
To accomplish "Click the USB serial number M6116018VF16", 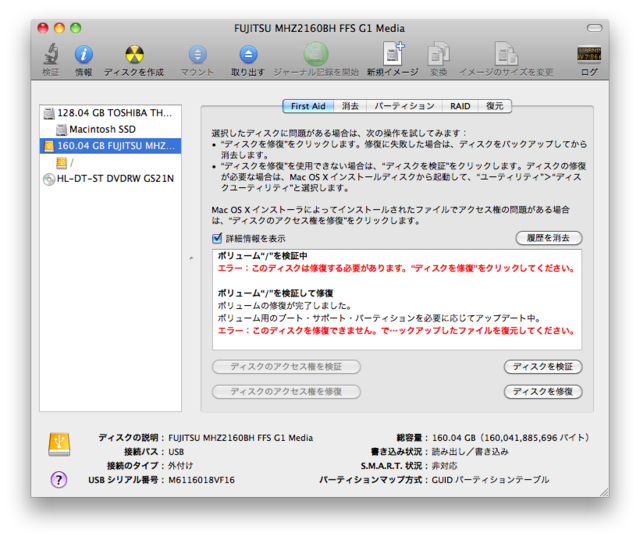I will point(201,480).
